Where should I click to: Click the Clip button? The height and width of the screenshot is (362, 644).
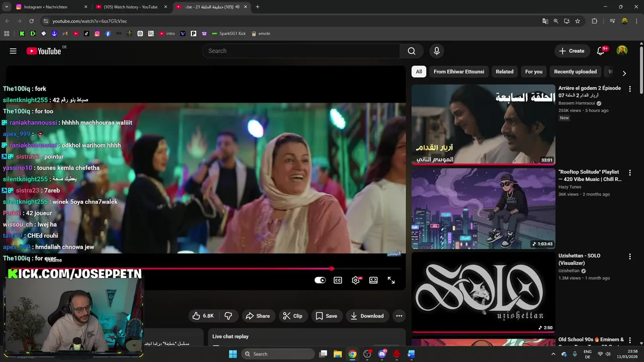pyautogui.click(x=293, y=316)
